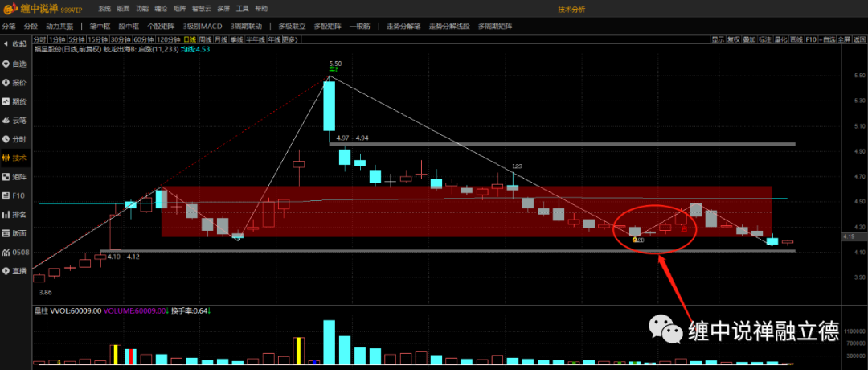Open 版面 layout in sidebar
Screen dimensions: 868x370
(14, 233)
